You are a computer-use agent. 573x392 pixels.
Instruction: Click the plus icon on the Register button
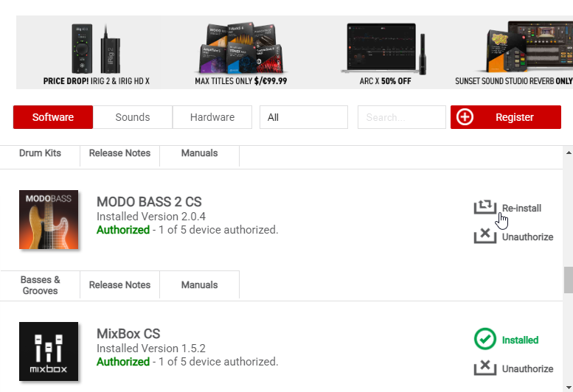(x=465, y=117)
